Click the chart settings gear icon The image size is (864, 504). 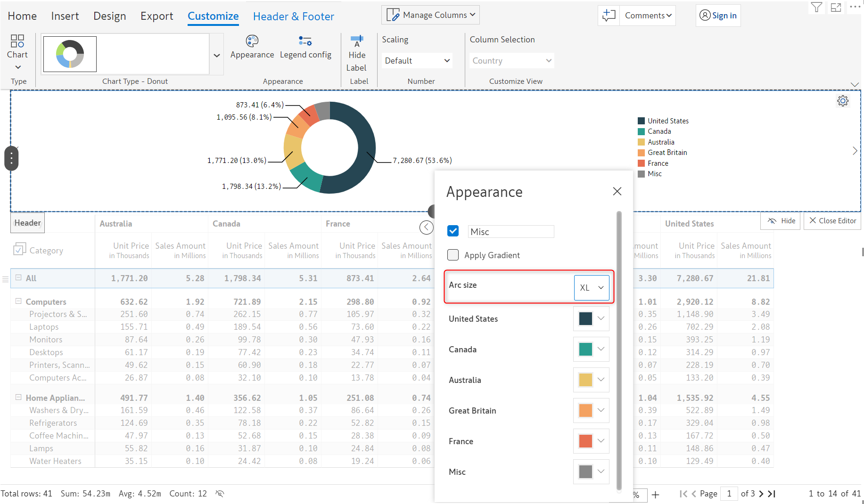pyautogui.click(x=842, y=101)
